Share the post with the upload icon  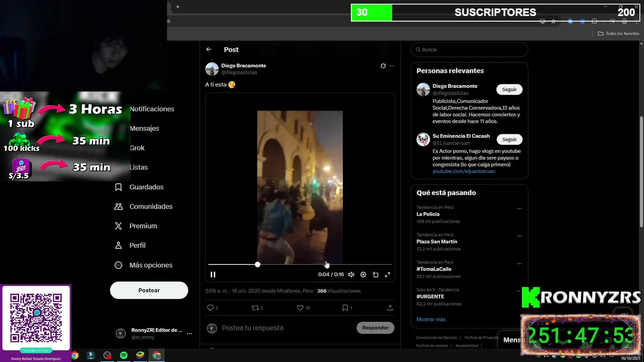click(390, 308)
